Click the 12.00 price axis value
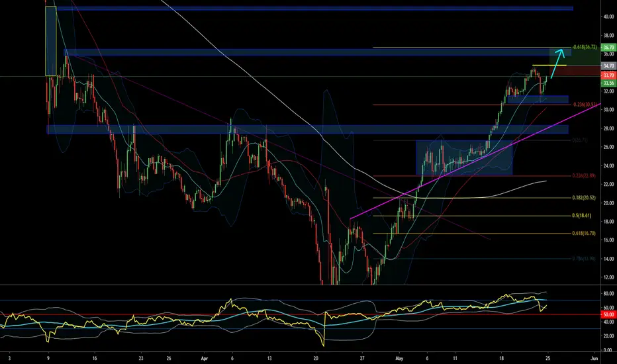The width and height of the screenshot is (617, 364). pos(608,277)
